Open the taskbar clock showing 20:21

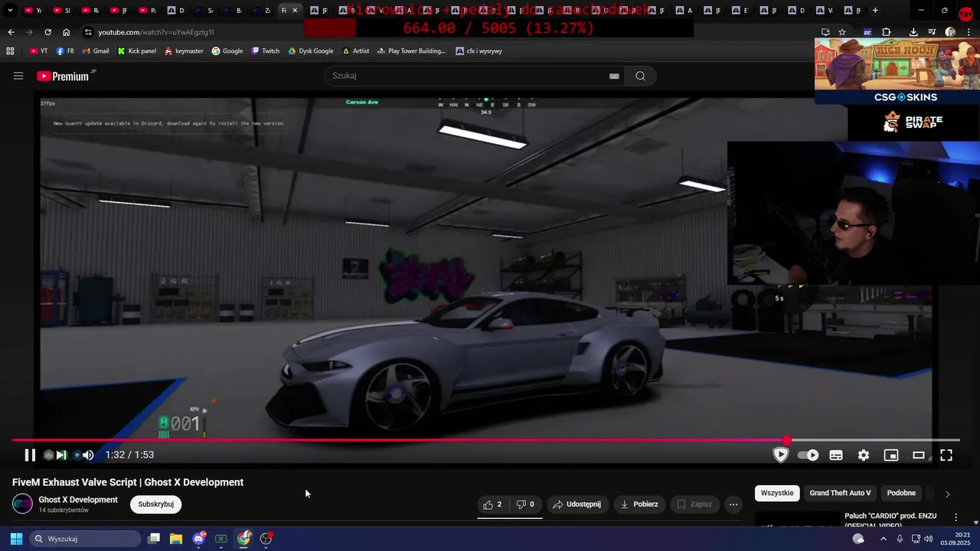[955, 539]
